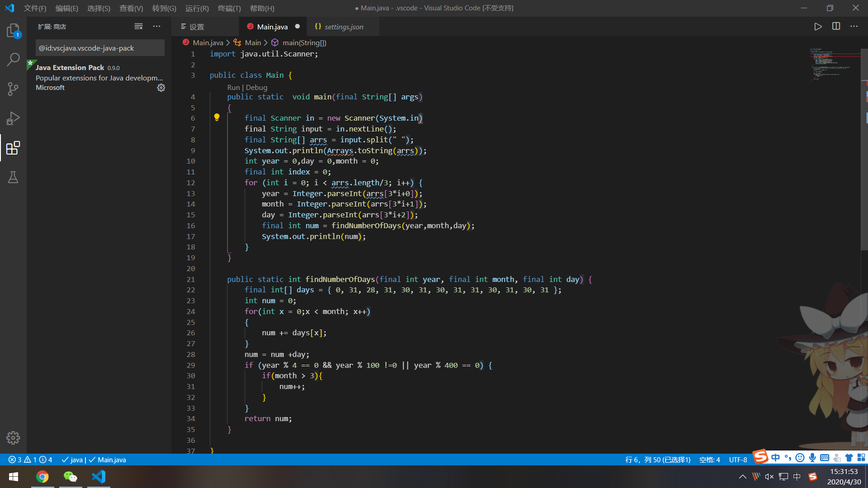This screenshot has width=868, height=488.
Task: Open the Extensions view icon
Action: pyautogui.click(x=13, y=148)
